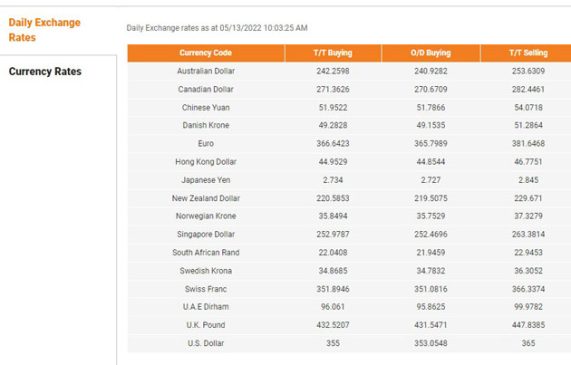Click the O/D Buying column header
This screenshot has width=571, height=365.
click(x=431, y=53)
